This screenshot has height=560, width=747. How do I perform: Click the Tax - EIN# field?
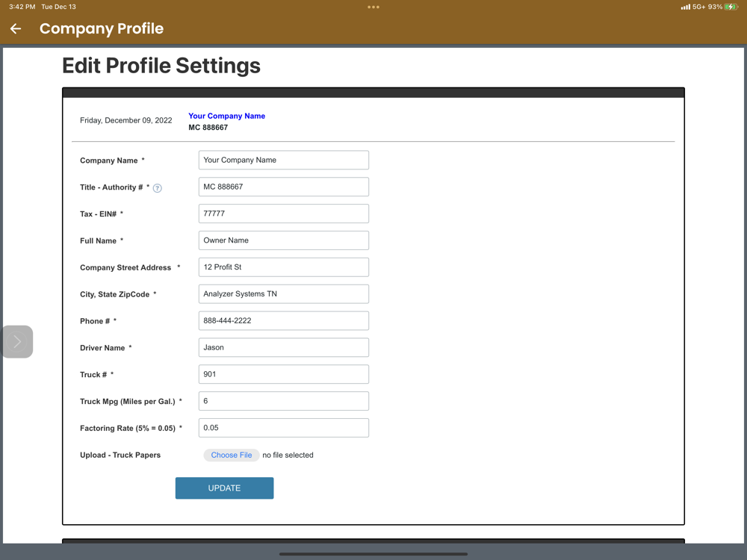click(x=283, y=214)
